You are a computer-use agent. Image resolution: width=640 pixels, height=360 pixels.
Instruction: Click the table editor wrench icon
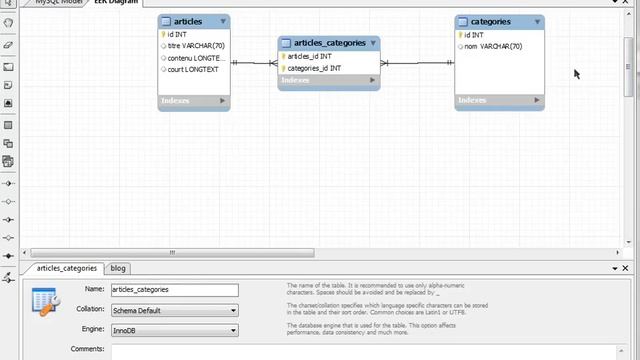46,302
